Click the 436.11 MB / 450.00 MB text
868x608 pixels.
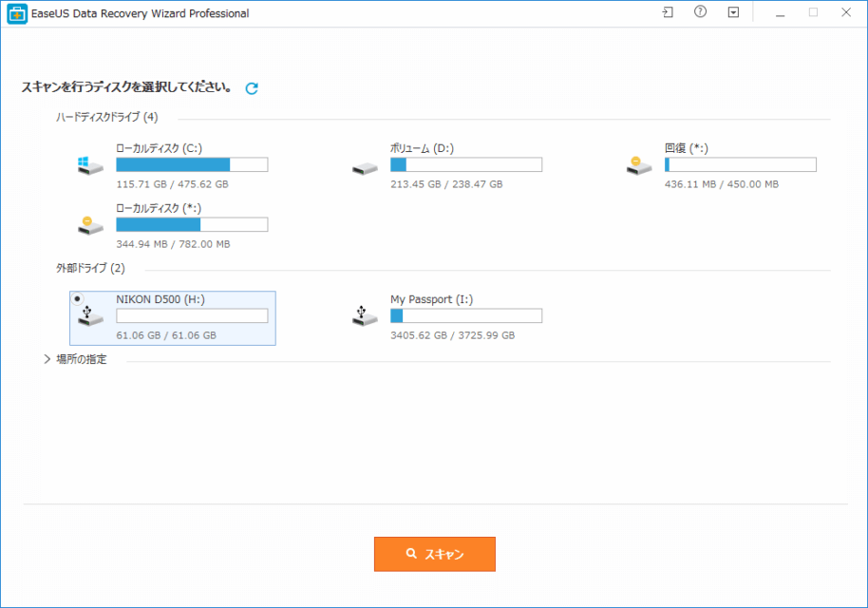click(722, 184)
